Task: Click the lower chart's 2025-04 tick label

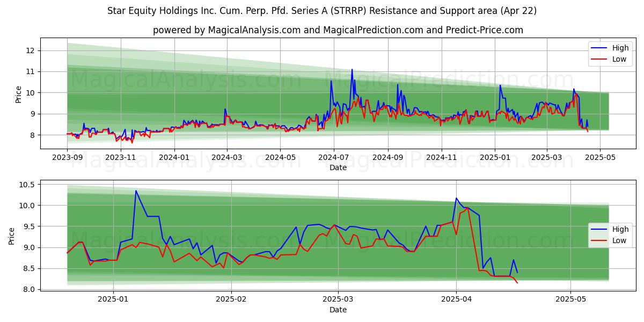Action: [x=456, y=299]
